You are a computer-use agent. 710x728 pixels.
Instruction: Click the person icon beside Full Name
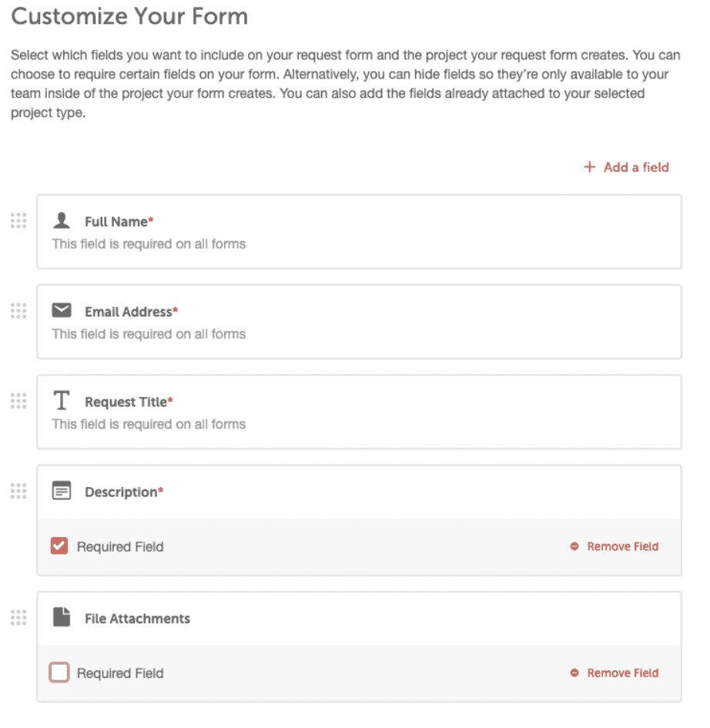(62, 221)
